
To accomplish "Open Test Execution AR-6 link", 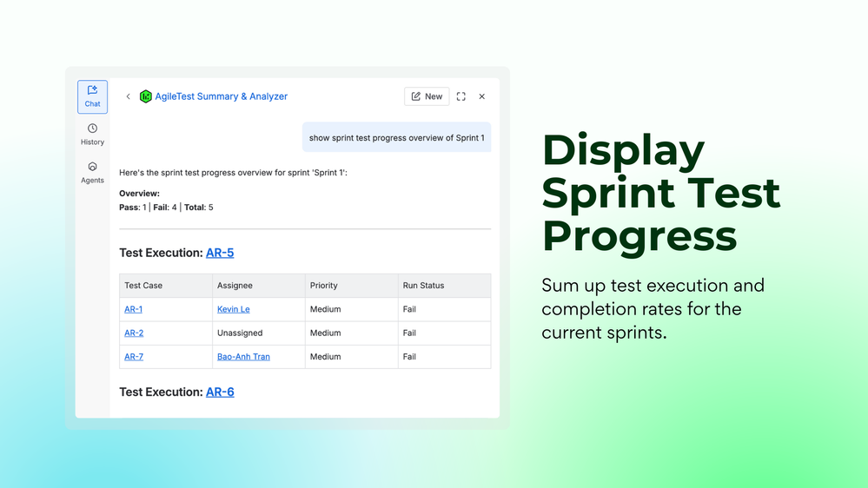I will pyautogui.click(x=220, y=392).
